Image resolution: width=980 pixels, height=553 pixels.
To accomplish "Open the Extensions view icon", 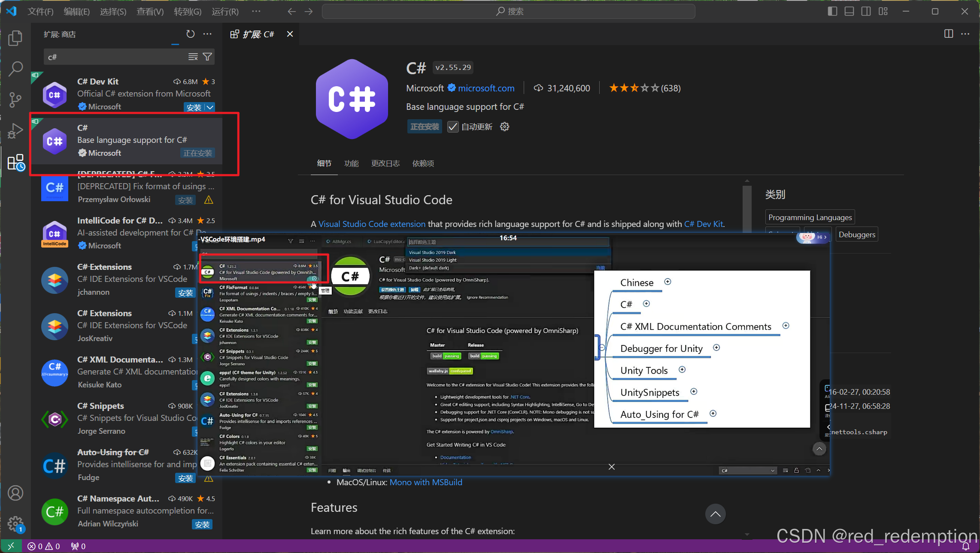I will (15, 162).
